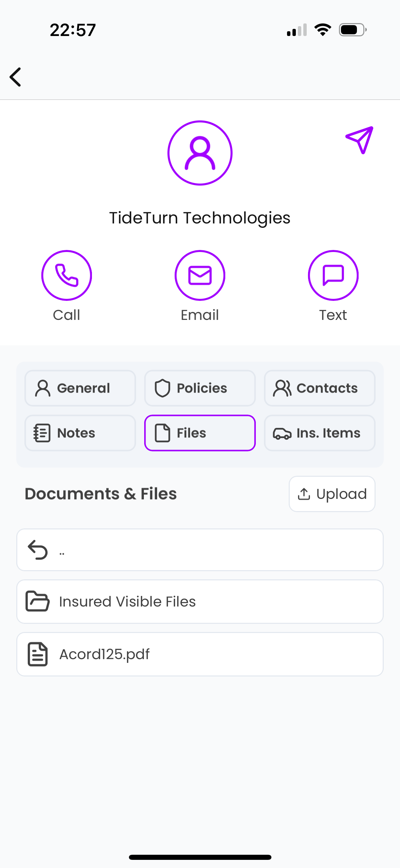
Task: Tap the TideTurn Technologies name heading
Action: pos(200,218)
